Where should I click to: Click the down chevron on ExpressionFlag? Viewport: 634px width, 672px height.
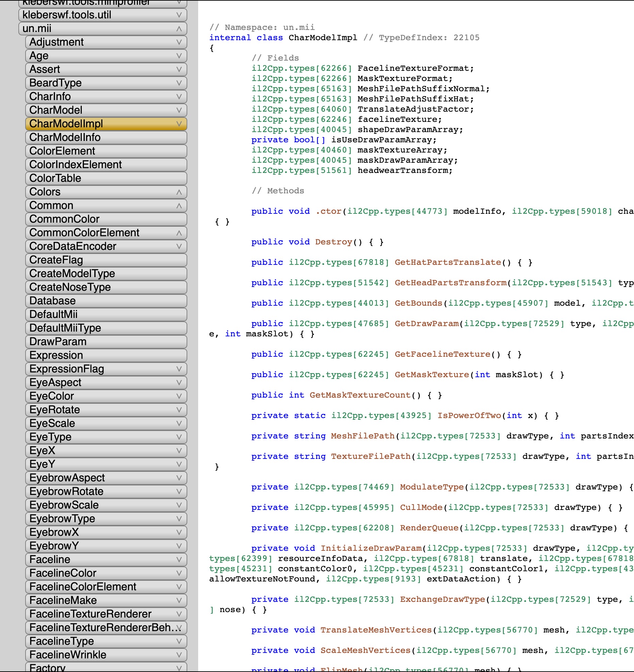(x=179, y=369)
